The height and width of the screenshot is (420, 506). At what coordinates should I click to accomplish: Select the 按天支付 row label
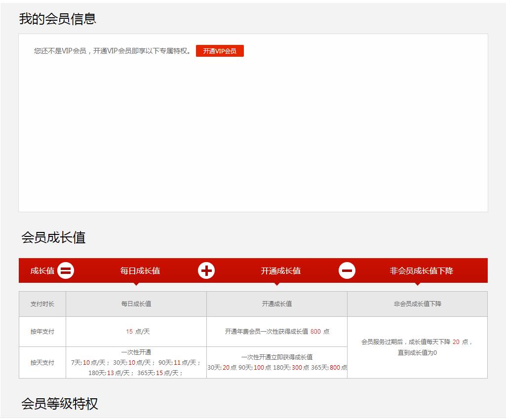click(x=42, y=362)
